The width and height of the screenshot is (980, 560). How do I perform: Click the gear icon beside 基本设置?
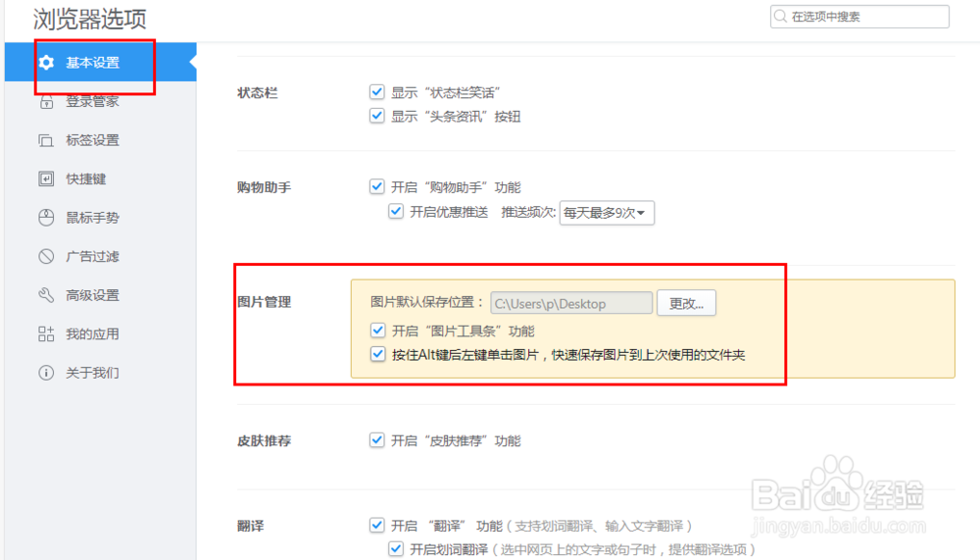click(46, 63)
